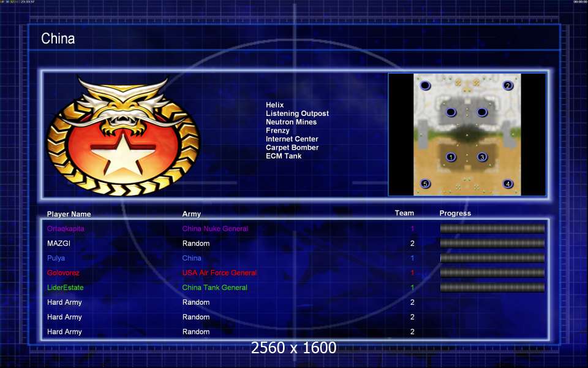Screen dimensions: 588x368
Task: Click LiderEstate's loading progress bar
Action: pos(492,288)
